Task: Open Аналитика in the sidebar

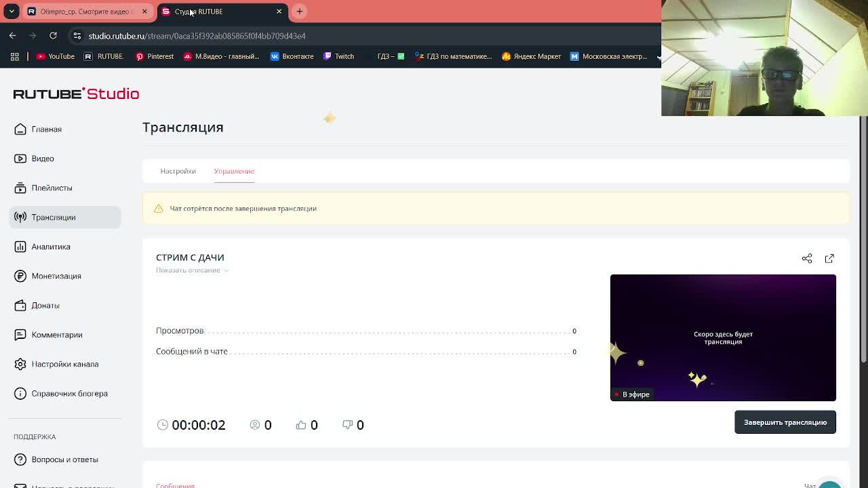Action: [x=42, y=247]
